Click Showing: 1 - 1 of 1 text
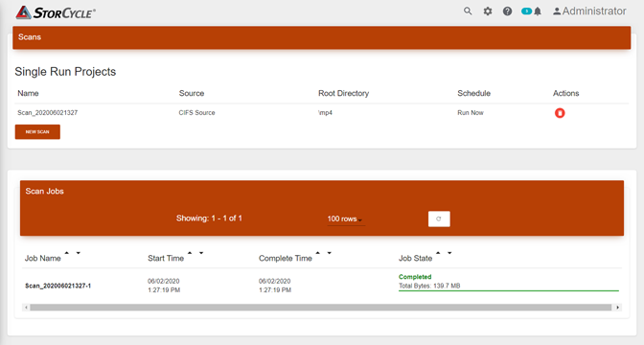The image size is (644, 345). coord(209,218)
